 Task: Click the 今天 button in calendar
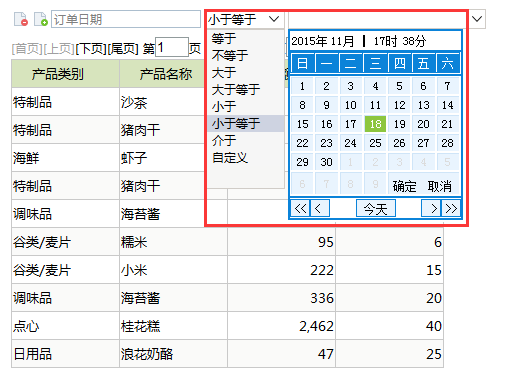tap(376, 209)
